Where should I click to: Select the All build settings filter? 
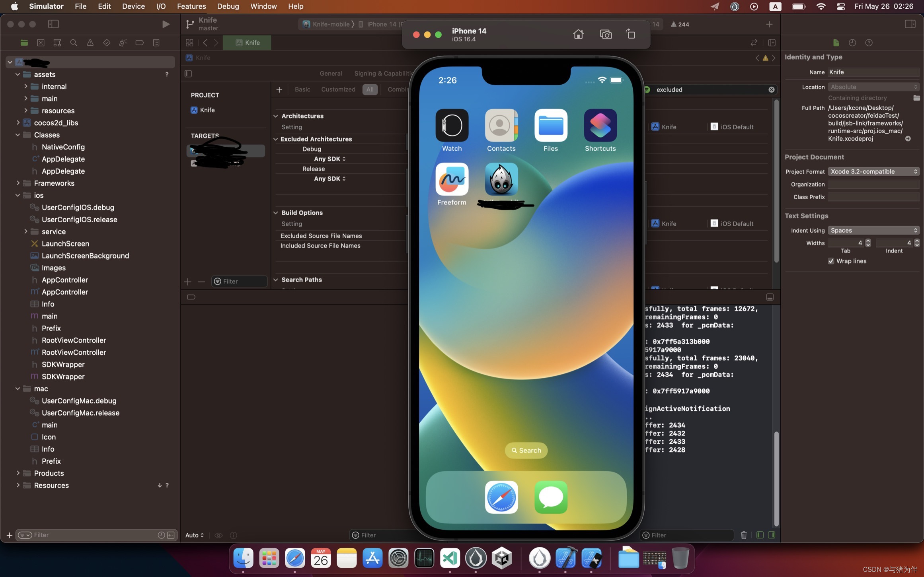[370, 89]
